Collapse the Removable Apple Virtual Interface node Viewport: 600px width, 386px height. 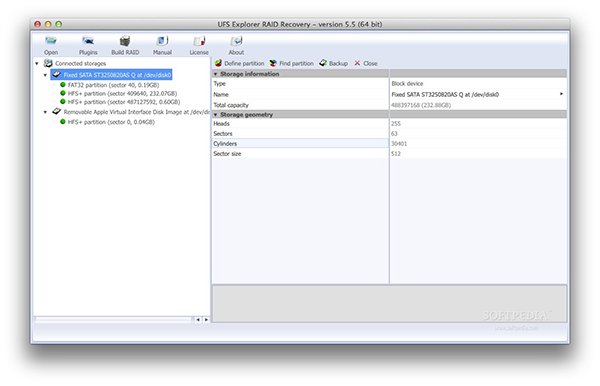(x=45, y=112)
